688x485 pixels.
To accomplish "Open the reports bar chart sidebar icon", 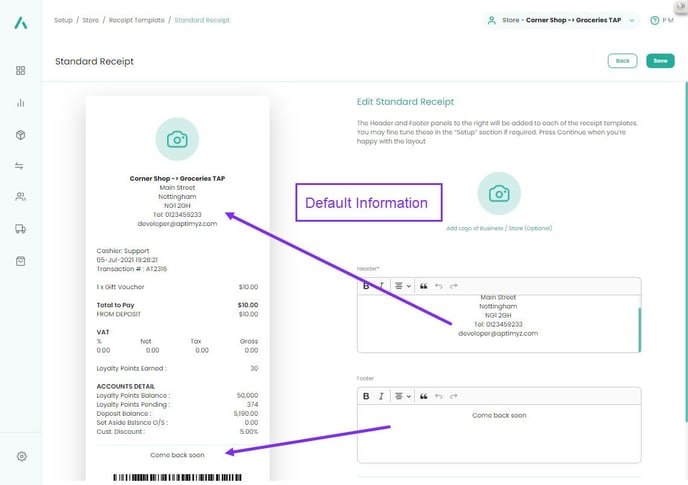I will [21, 103].
